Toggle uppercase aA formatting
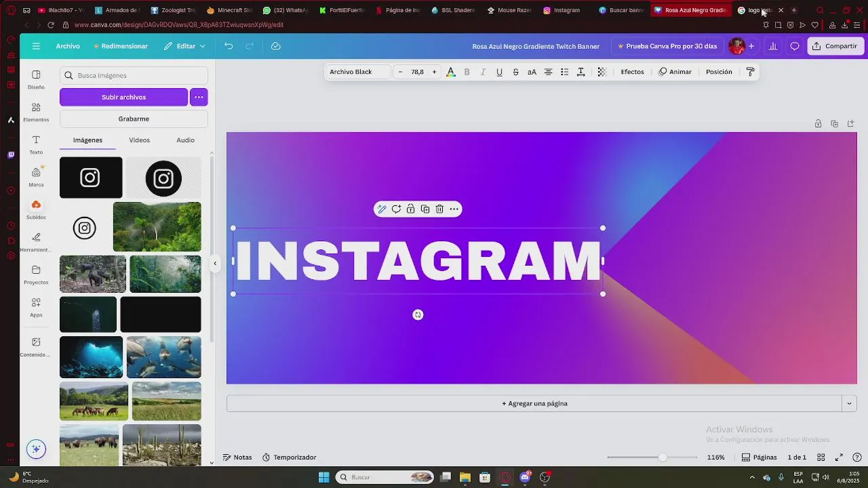 (x=532, y=72)
